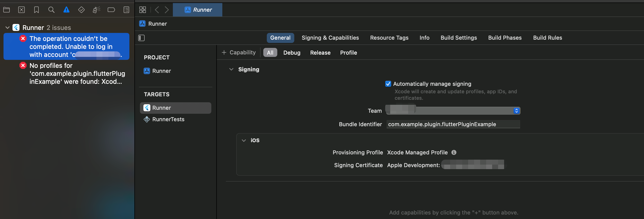644x219 pixels.
Task: Open the Project navigator folder icon
Action: 6,10
